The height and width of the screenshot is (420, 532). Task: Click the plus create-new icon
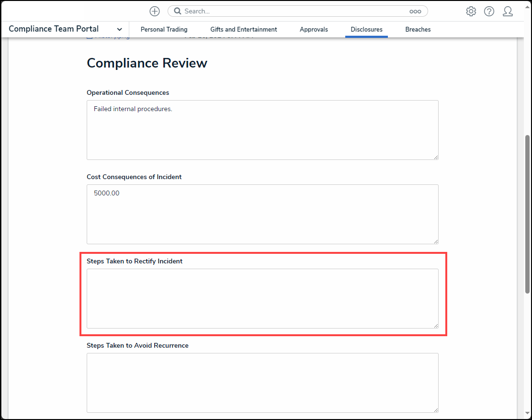[154, 11]
